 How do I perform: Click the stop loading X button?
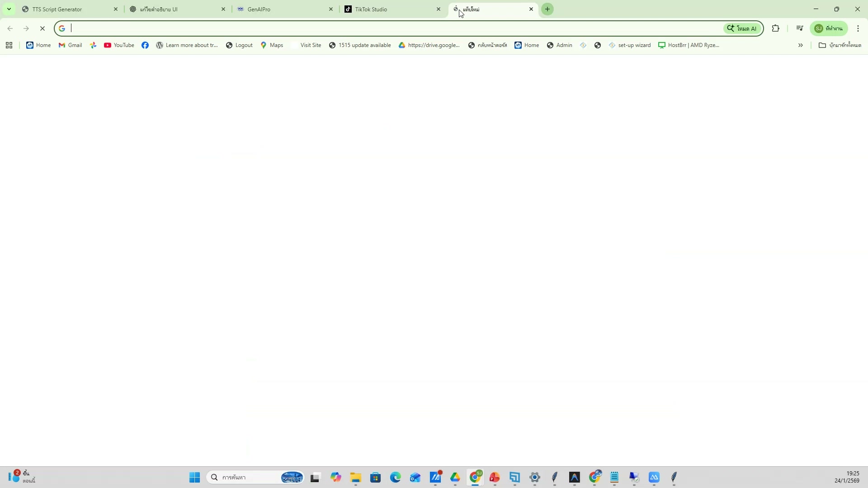point(42,28)
